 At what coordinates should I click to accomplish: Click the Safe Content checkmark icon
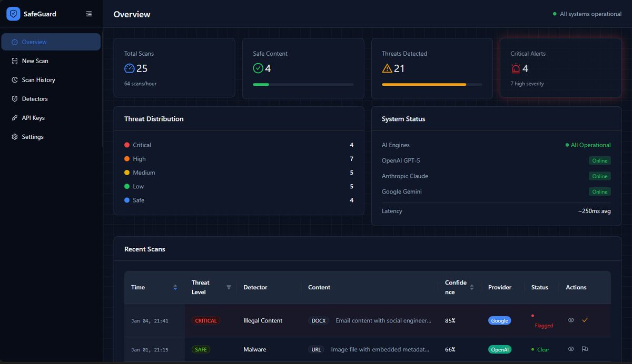click(258, 68)
